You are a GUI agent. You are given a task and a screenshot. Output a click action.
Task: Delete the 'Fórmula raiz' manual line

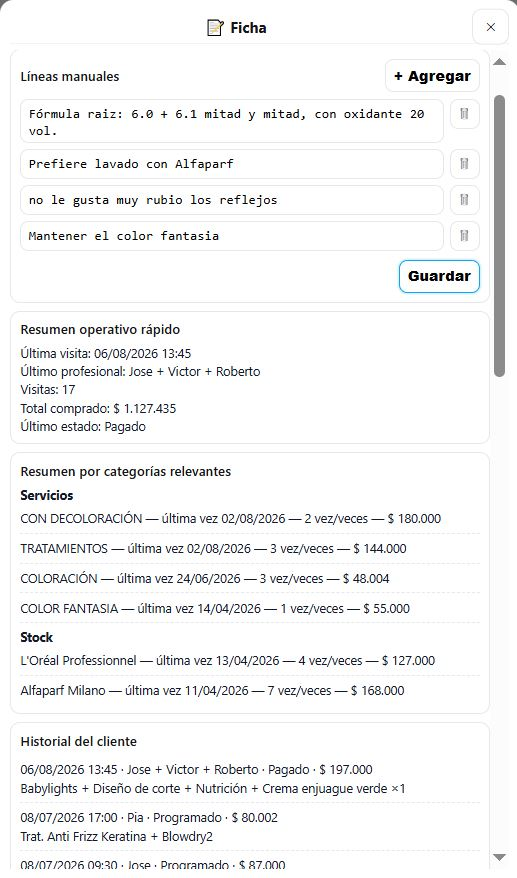(464, 114)
